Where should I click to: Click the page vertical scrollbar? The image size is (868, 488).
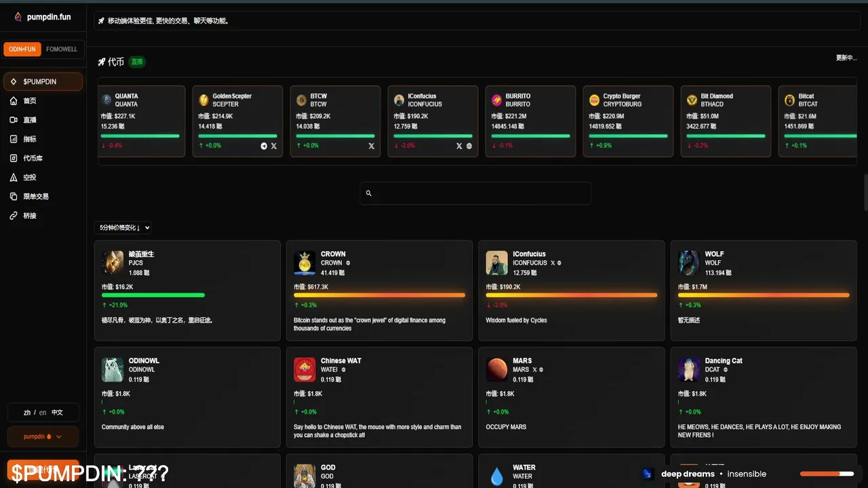point(865,193)
